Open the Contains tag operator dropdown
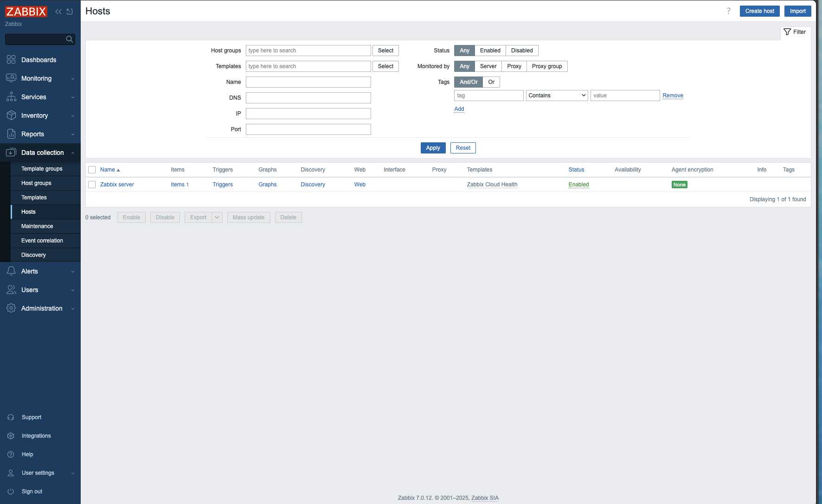822x504 pixels. 557,96
